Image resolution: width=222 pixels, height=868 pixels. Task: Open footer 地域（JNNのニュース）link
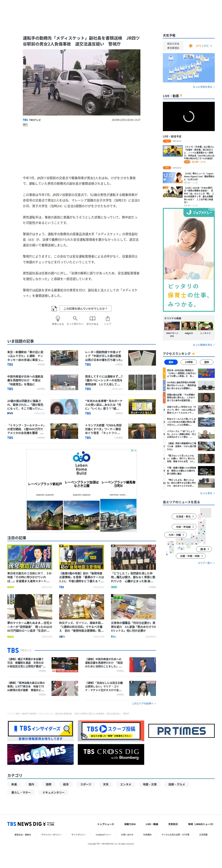200,824
